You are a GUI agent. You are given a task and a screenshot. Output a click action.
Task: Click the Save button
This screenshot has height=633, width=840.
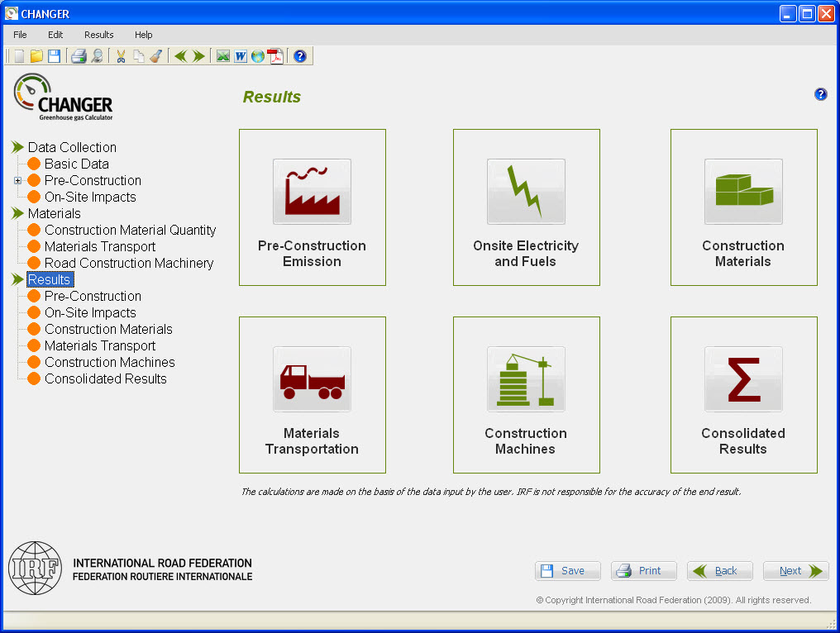[567, 571]
